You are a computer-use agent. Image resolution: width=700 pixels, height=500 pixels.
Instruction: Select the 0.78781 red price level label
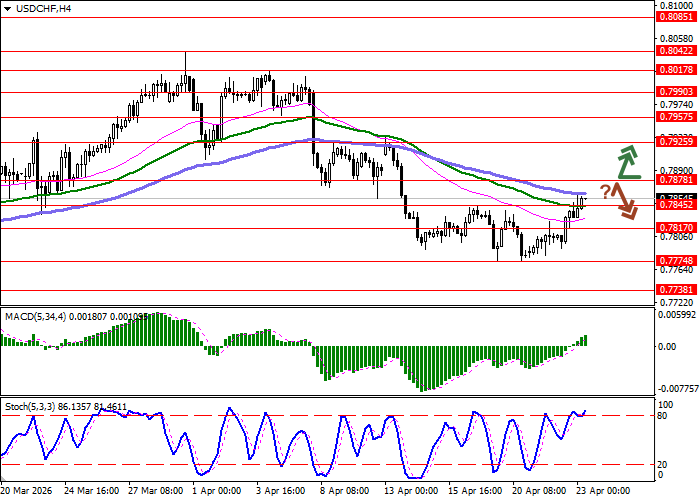(676, 180)
